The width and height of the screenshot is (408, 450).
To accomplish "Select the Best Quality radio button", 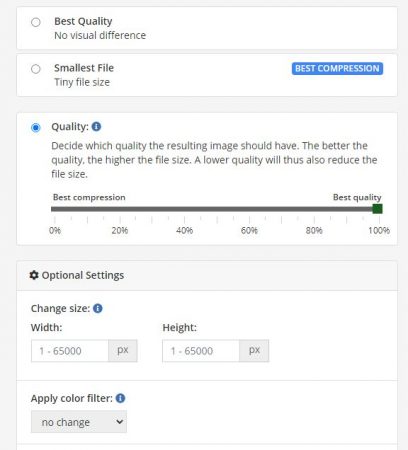I will click(x=36, y=22).
